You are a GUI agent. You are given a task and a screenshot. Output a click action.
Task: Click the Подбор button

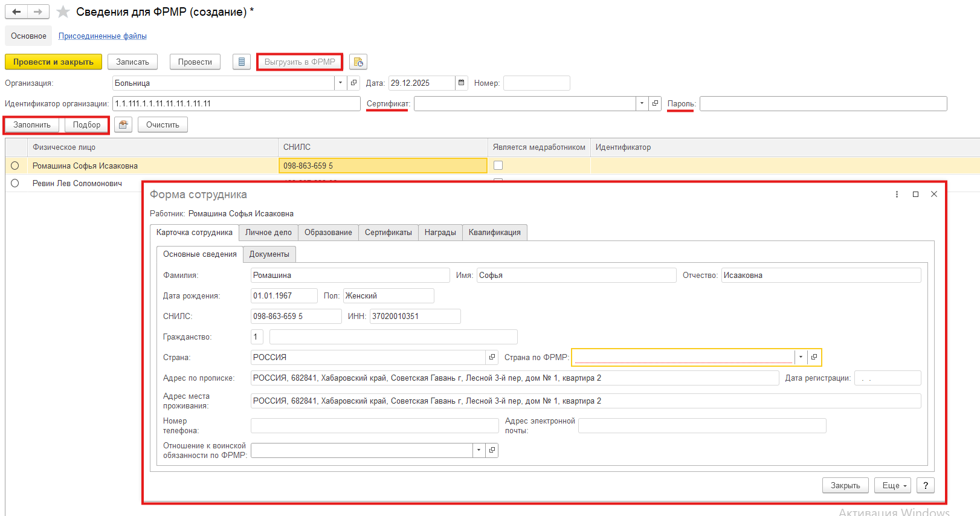click(87, 124)
